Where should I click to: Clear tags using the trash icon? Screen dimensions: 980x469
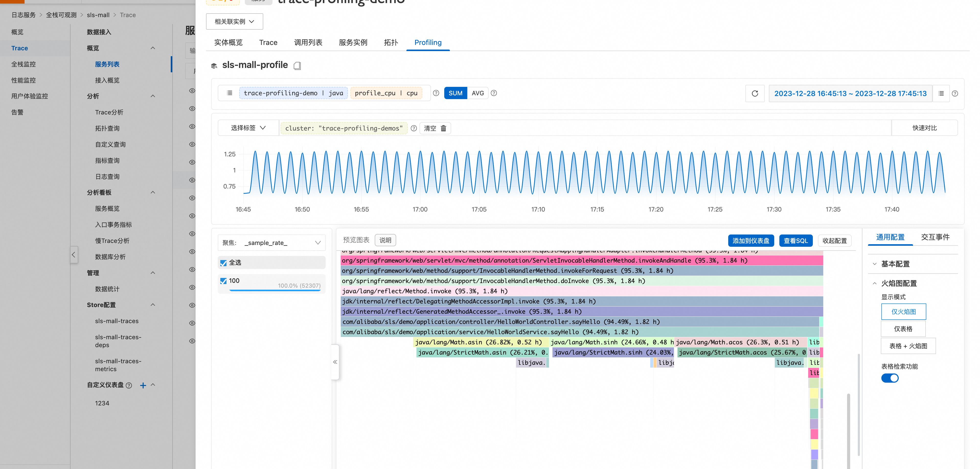coord(444,128)
